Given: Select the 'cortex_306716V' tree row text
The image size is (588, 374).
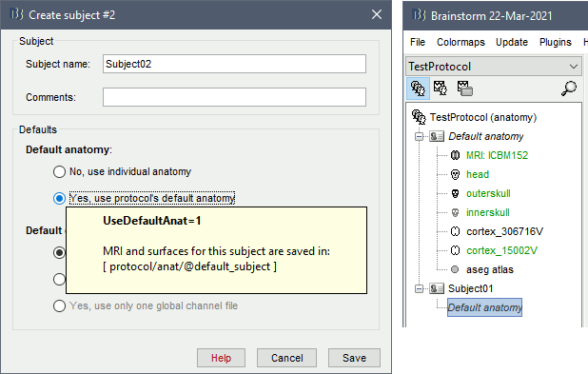Looking at the screenshot, I should tap(504, 231).
